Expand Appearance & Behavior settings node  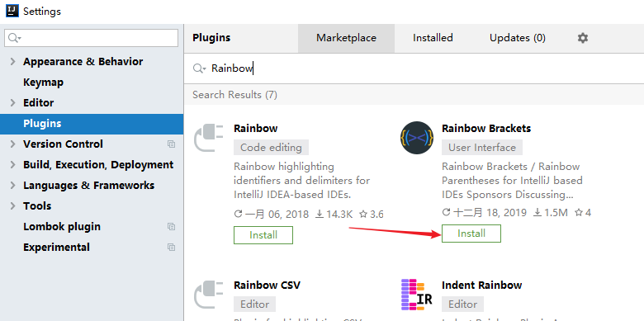point(12,62)
